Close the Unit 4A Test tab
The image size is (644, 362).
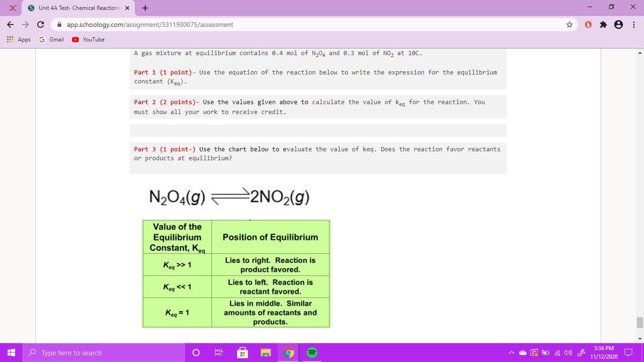pos(127,8)
